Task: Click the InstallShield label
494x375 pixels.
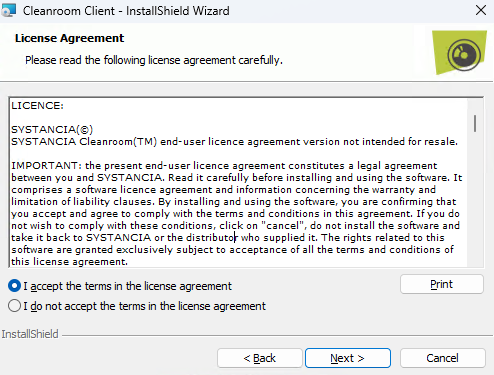Action: click(30, 334)
